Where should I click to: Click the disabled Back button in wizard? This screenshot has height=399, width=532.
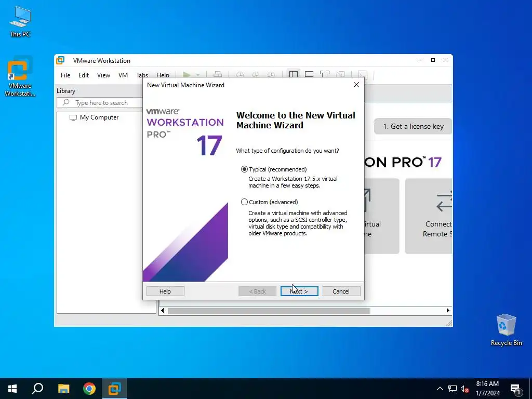(x=258, y=291)
